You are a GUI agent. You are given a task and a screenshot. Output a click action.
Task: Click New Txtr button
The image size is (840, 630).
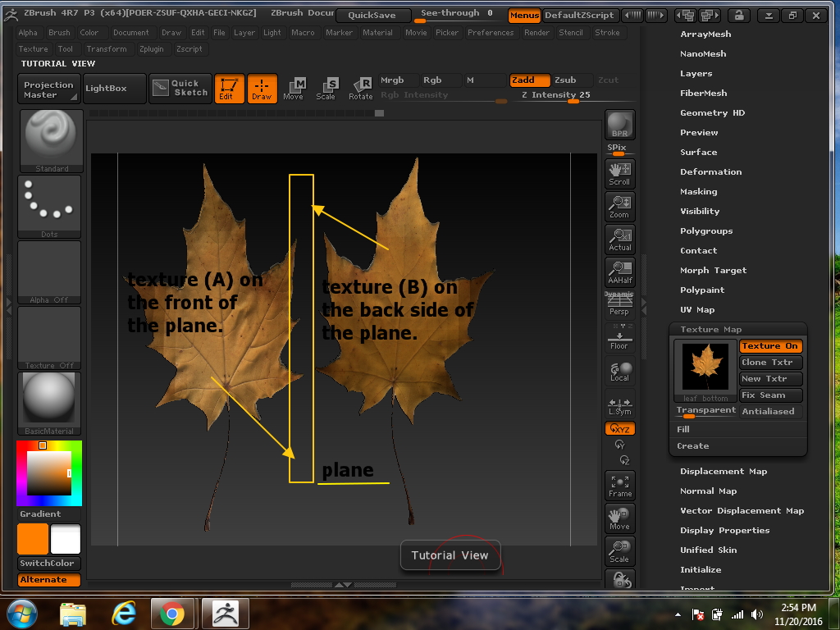[770, 379]
